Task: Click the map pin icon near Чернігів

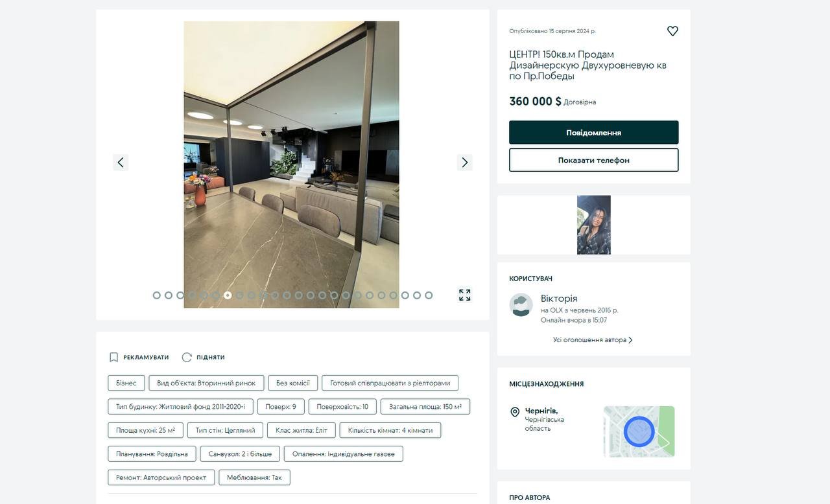Action: 515,412
